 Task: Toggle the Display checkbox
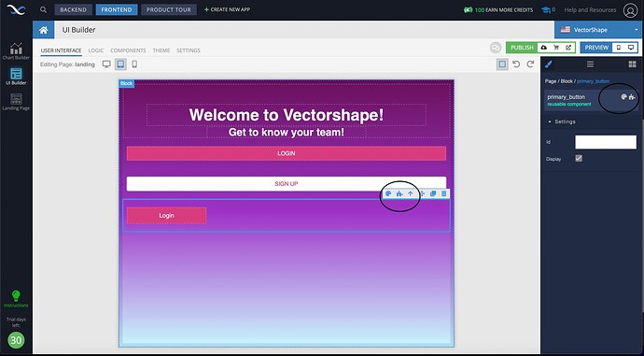tap(579, 158)
